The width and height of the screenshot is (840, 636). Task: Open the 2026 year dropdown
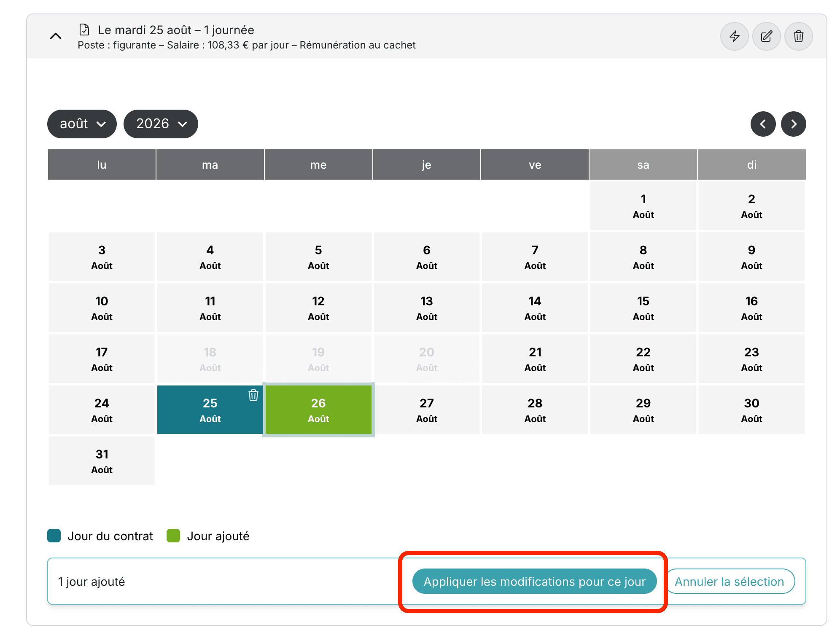[x=161, y=124]
